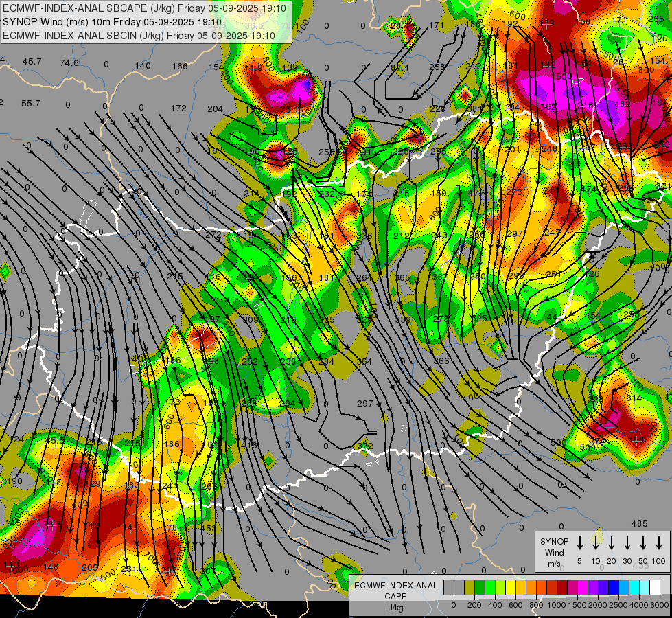The image size is (672, 618).
Task: Click the '87.1' value on the map
Action: click(x=400, y=68)
